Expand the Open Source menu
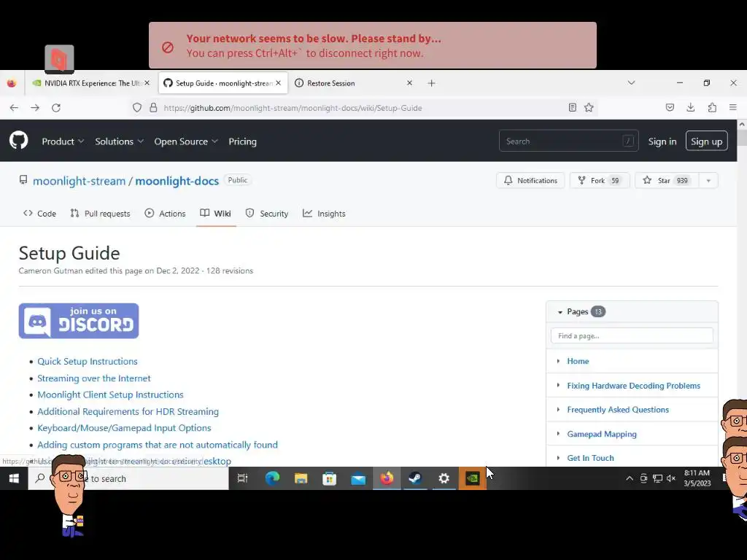 tap(186, 141)
